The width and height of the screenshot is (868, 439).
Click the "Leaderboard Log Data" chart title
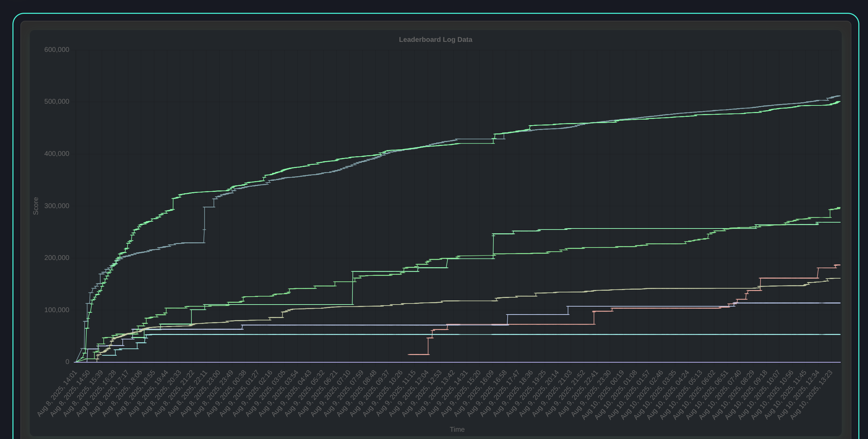(x=435, y=40)
